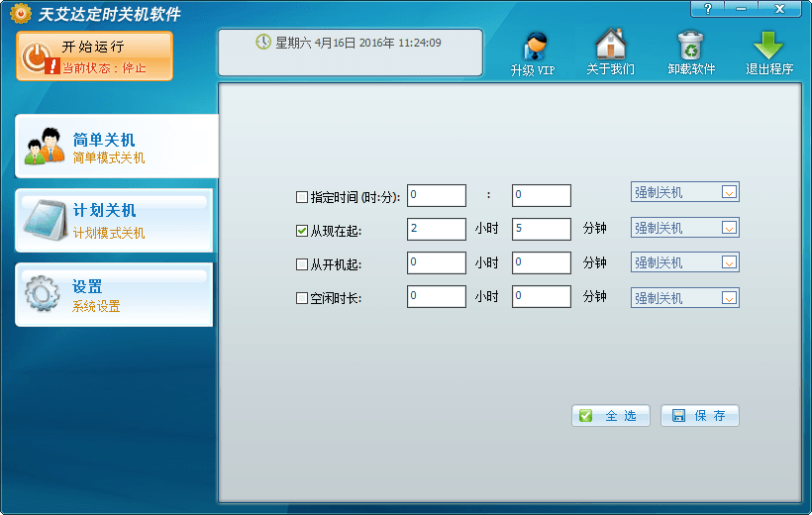The image size is (812, 515).
Task: Enable the 指定时间 checkbox
Action: (302, 197)
